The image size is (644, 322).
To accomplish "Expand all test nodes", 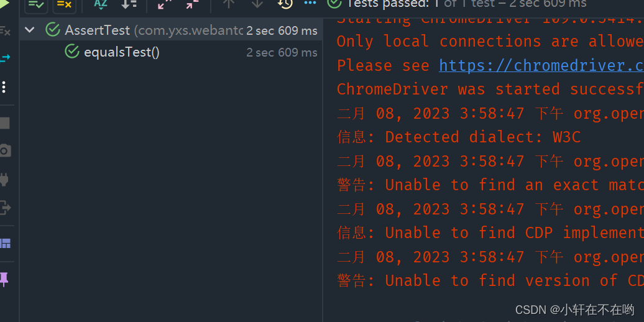I will tap(164, 4).
